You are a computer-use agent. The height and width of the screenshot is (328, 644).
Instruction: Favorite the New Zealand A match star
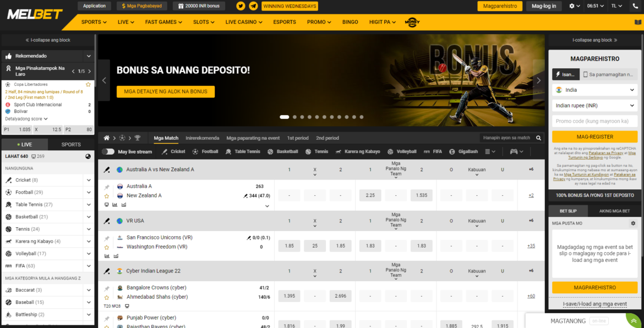point(107,196)
